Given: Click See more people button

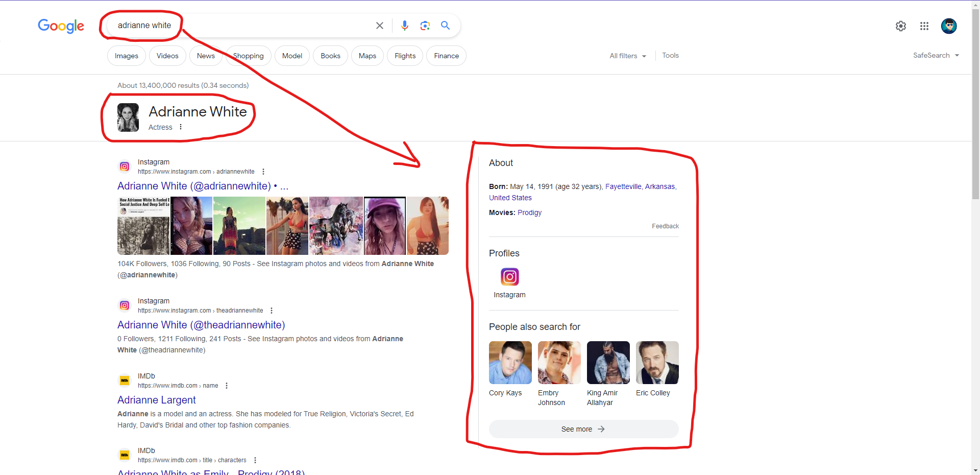Looking at the screenshot, I should 584,429.
